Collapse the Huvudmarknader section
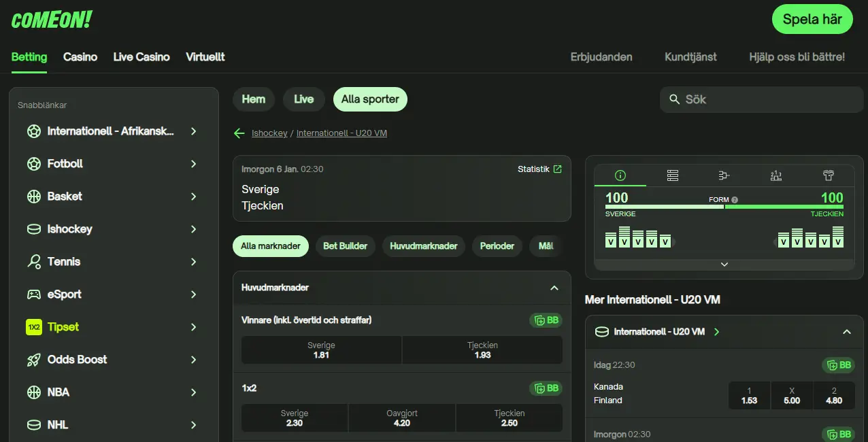The width and height of the screenshot is (868, 442). point(554,288)
